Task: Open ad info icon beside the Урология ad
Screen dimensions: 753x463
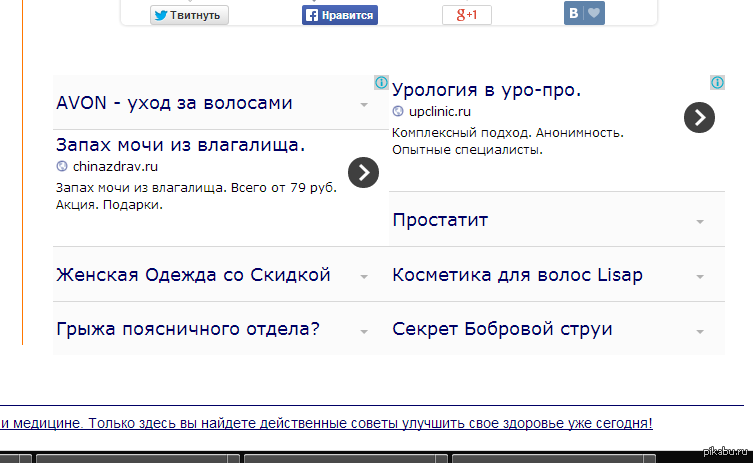Action: pyautogui.click(x=717, y=82)
